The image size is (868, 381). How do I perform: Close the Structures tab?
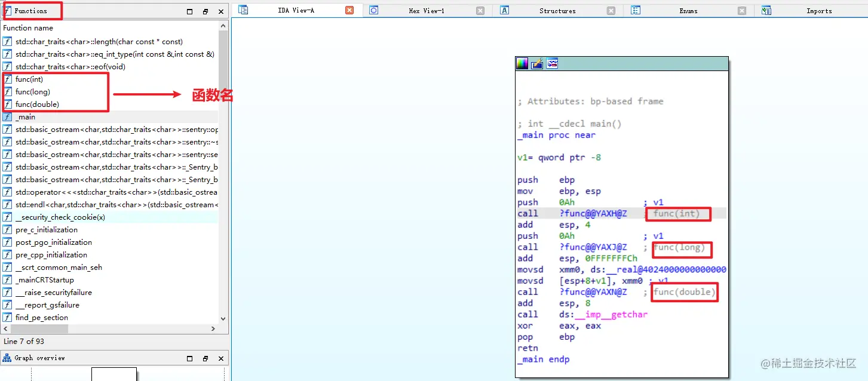point(611,10)
